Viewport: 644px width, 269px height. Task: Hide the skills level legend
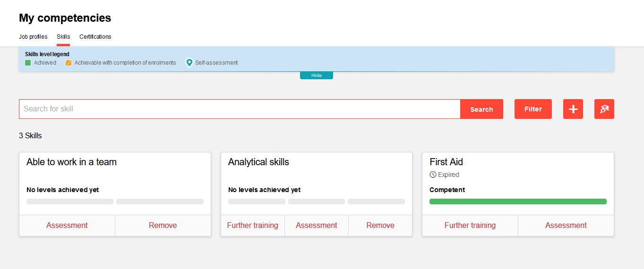(x=316, y=76)
